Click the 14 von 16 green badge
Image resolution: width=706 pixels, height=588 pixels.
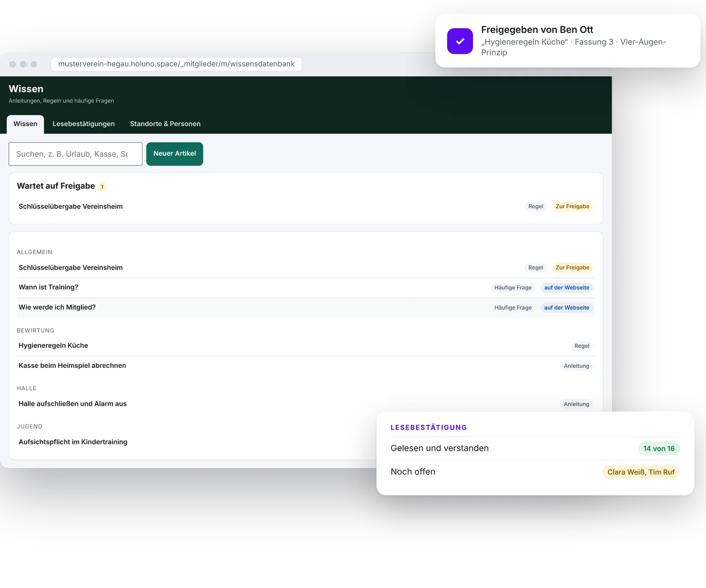[x=659, y=449]
